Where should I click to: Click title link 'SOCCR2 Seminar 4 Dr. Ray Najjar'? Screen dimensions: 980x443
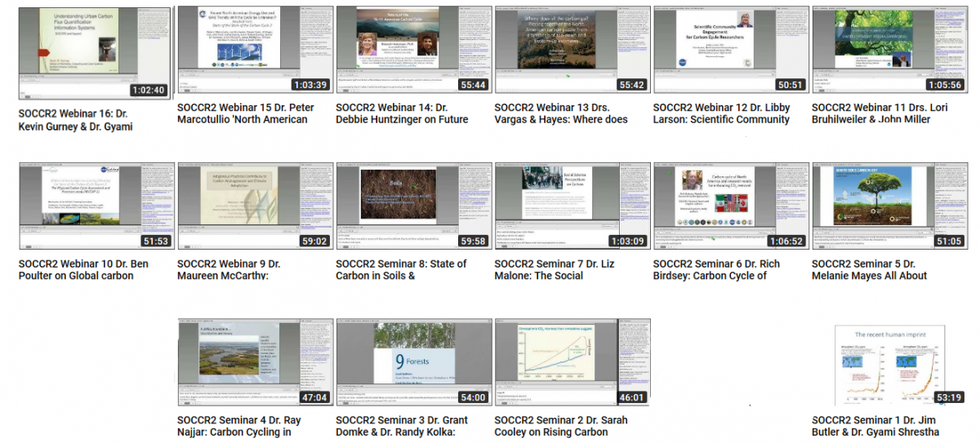239,427
